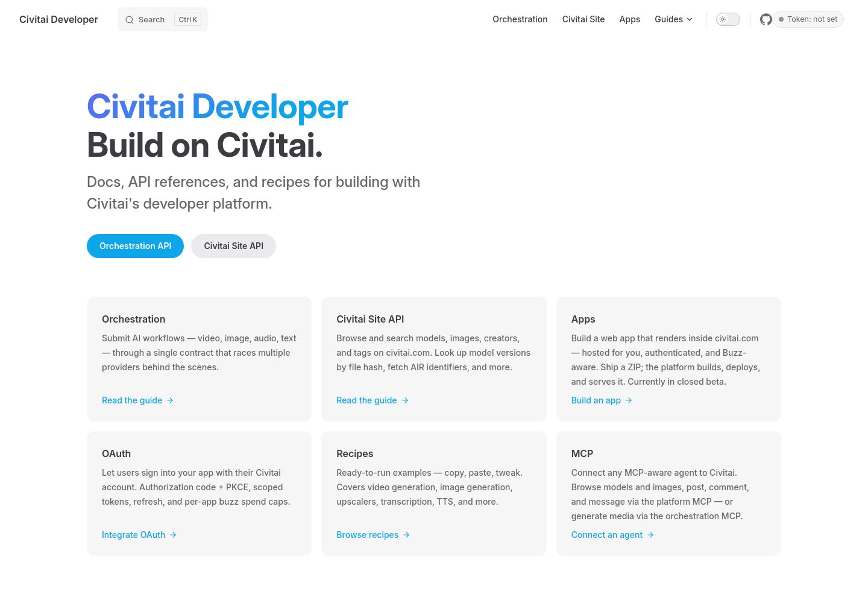Click the Orchestration card heading
The width and height of the screenshot is (868, 603).
coord(133,319)
